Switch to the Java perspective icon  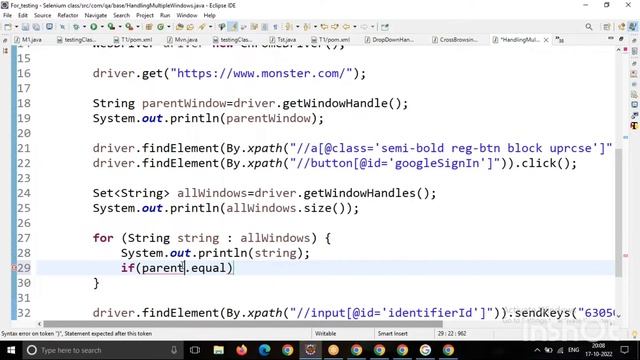633,27
